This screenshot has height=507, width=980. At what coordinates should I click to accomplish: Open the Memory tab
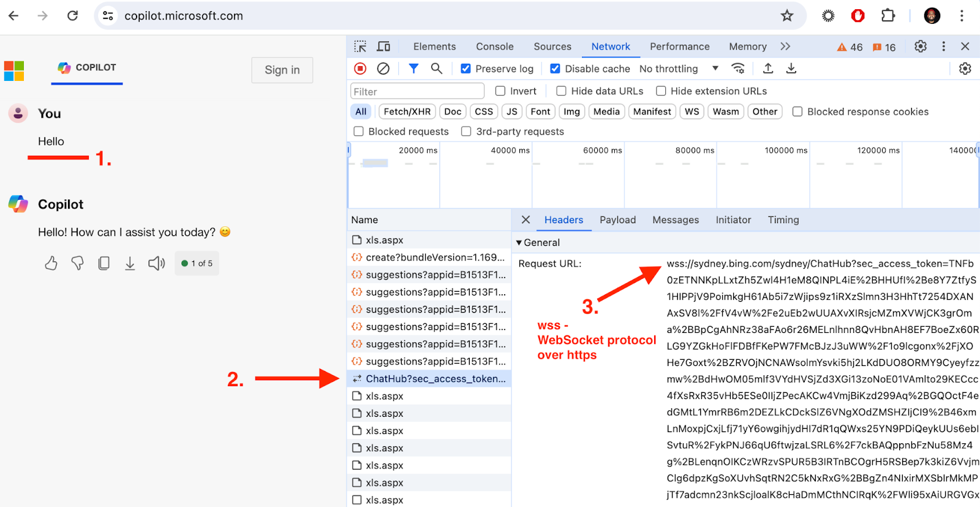pyautogui.click(x=748, y=47)
